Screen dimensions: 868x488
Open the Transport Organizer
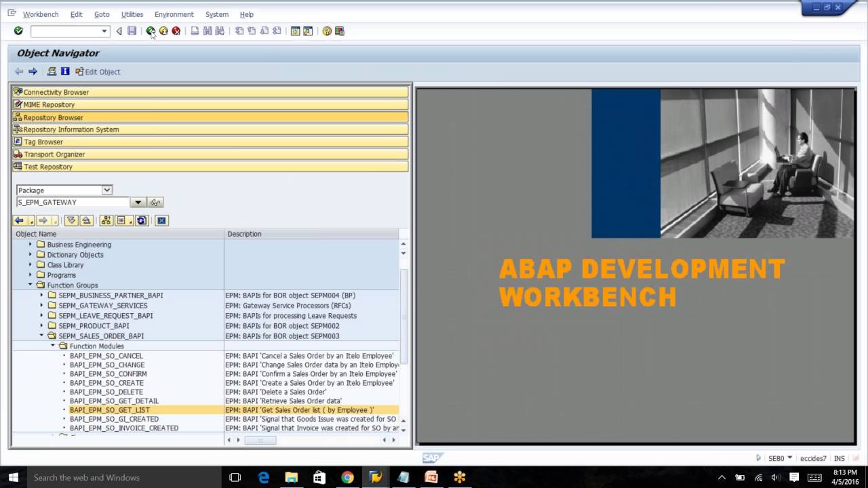210,155
